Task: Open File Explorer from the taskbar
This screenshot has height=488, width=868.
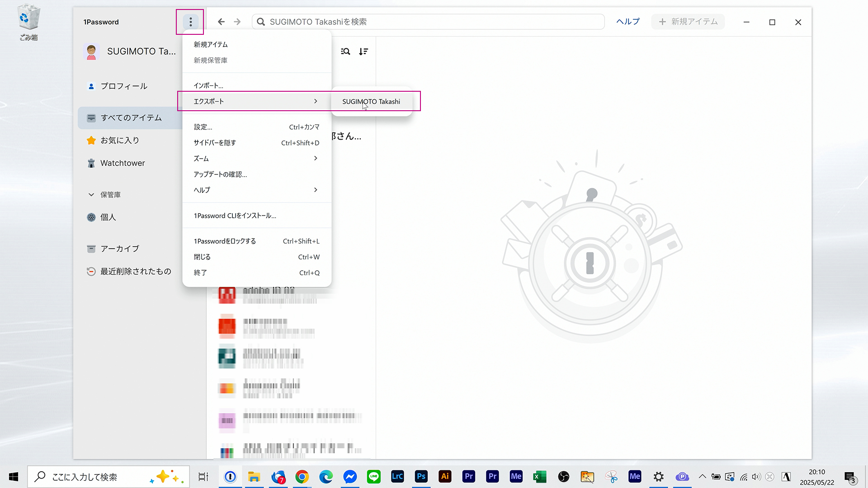Action: click(x=254, y=477)
